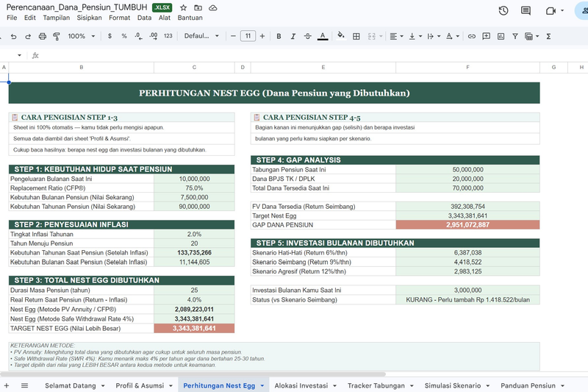The height and width of the screenshot is (392, 588).
Task: Open the name box dropdown arrow
Action: [x=20, y=55]
